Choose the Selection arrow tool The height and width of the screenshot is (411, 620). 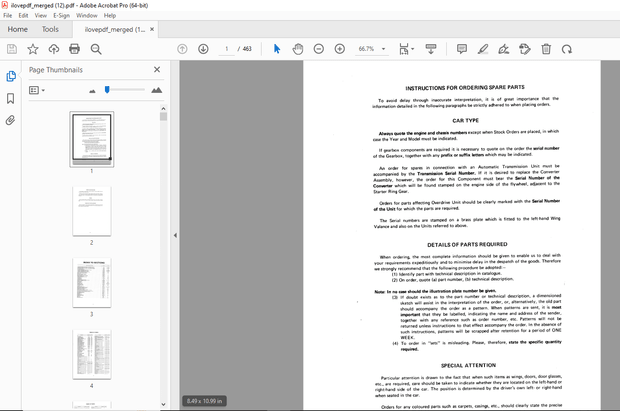point(277,49)
